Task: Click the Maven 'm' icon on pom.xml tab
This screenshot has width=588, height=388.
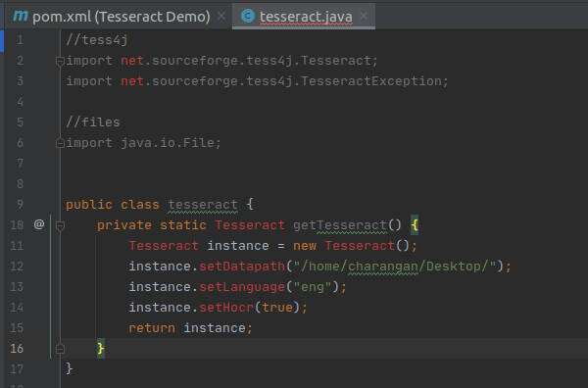Action: coord(21,16)
